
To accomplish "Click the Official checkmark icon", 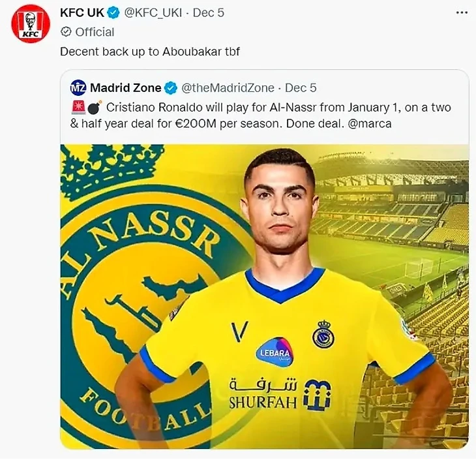I will coord(66,32).
